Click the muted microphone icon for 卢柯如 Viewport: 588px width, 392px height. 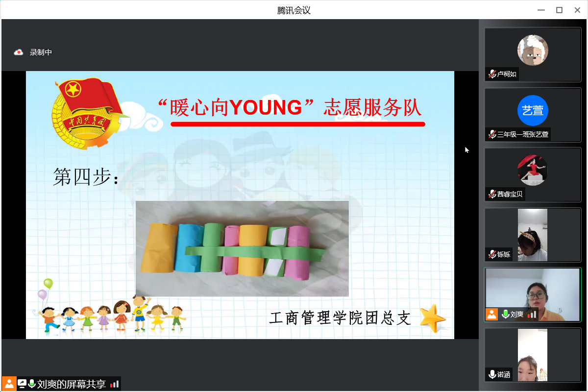click(492, 74)
